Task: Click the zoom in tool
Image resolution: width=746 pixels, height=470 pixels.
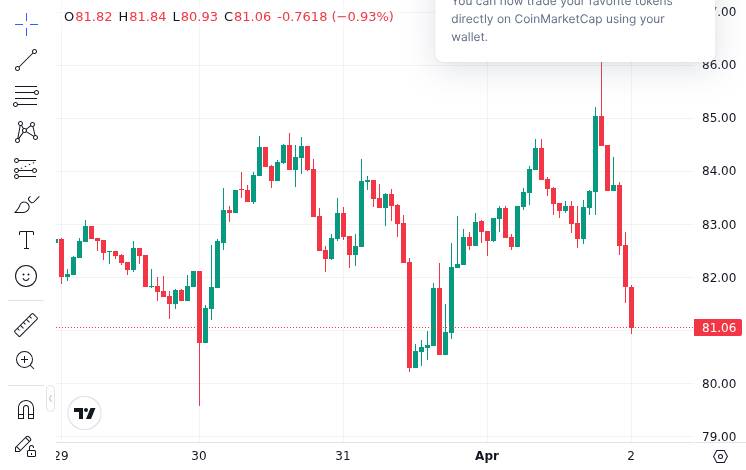Action: [x=26, y=360]
